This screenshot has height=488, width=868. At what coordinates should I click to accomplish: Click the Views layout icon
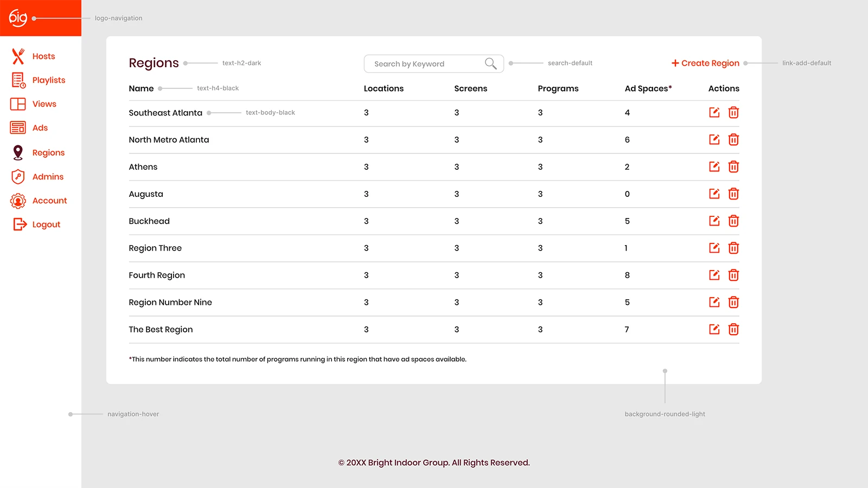pyautogui.click(x=18, y=104)
